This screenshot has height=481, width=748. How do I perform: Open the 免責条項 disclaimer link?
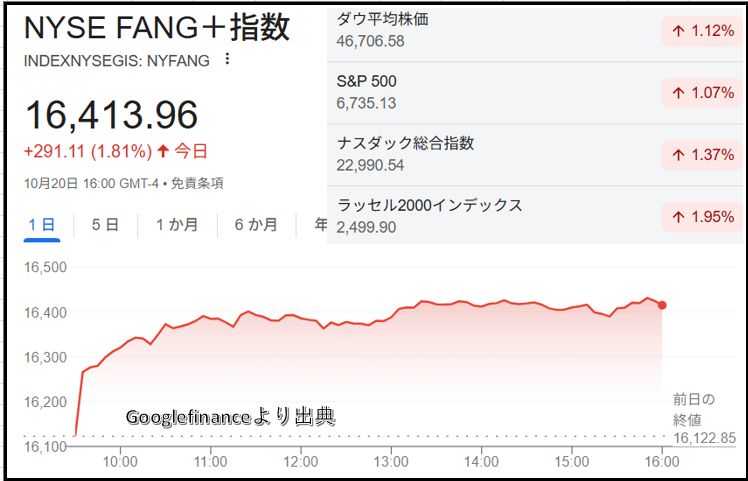196,183
